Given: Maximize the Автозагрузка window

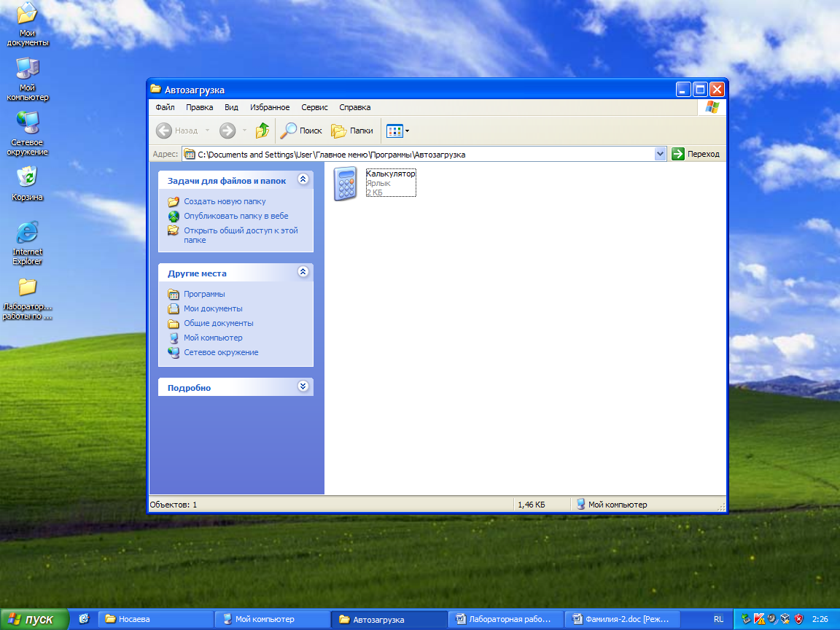Looking at the screenshot, I should [x=700, y=90].
